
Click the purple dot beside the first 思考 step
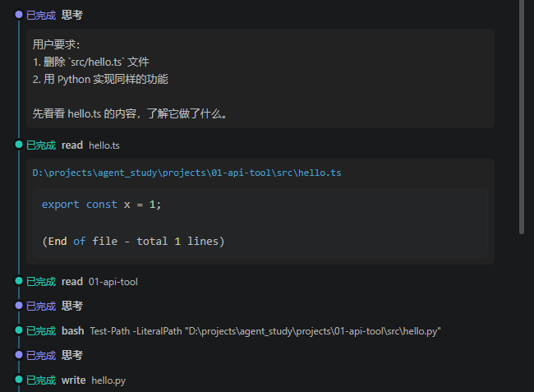(x=19, y=15)
